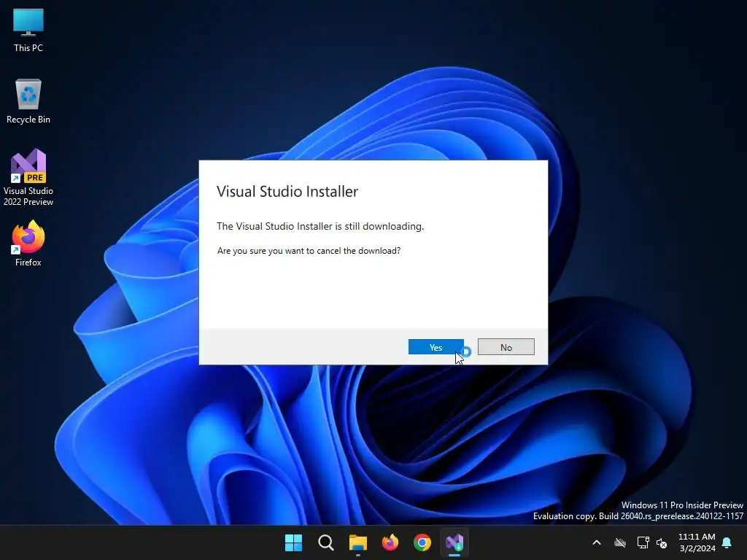
Task: Switch to Visual Studio Installer taskbar icon
Action: pyautogui.click(x=454, y=542)
